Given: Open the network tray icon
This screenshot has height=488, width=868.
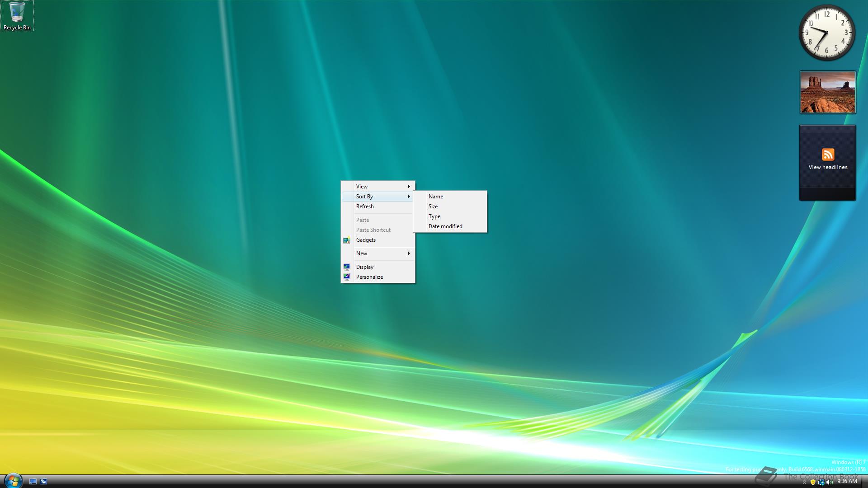Looking at the screenshot, I should pos(821,482).
